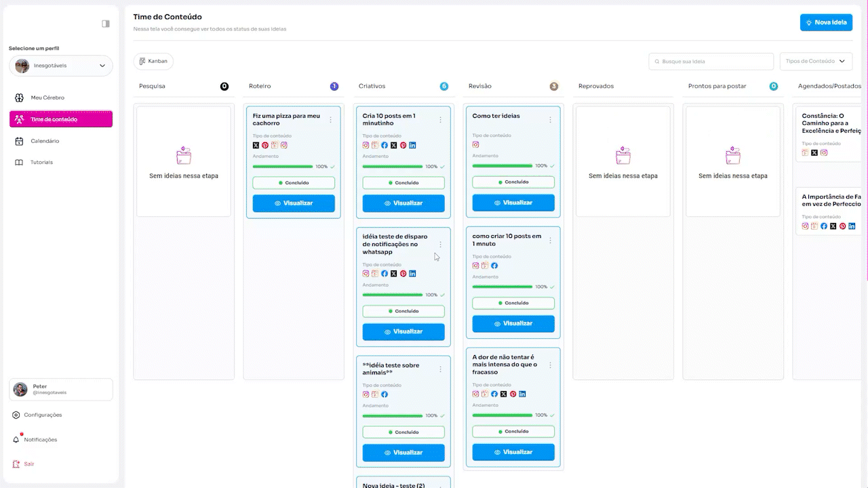The width and height of the screenshot is (868, 488).
Task: Click Facebook icon on idéia teste de disparo card
Action: click(384, 274)
